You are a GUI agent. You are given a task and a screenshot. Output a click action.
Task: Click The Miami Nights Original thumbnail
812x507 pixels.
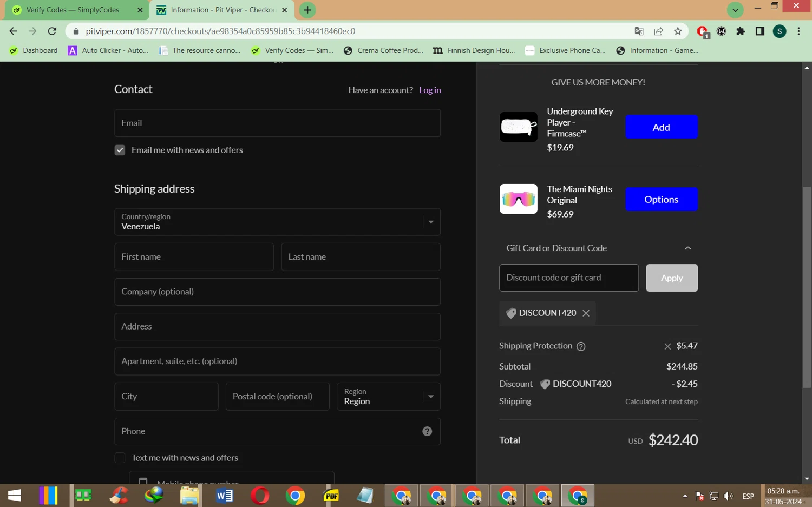point(519,199)
